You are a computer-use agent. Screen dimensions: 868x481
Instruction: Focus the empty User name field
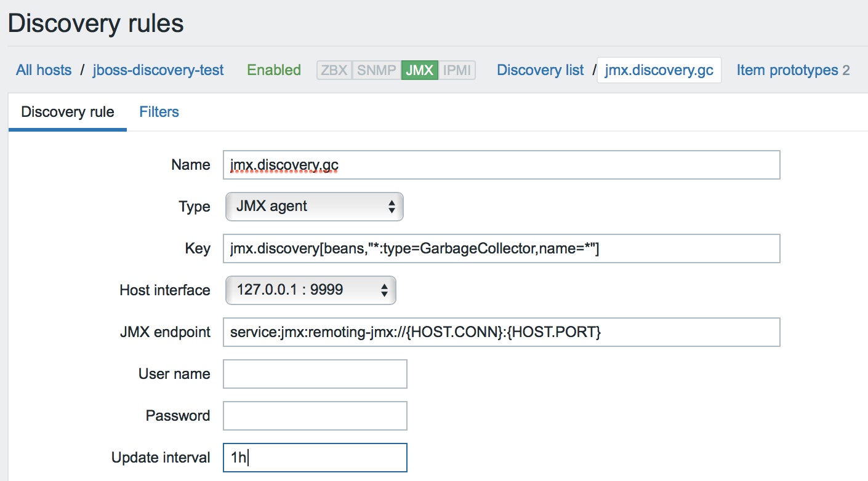tap(315, 373)
